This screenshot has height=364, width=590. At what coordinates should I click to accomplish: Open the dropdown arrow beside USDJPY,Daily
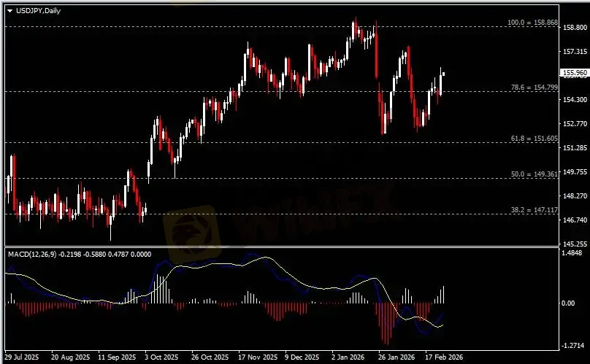tap(9, 10)
